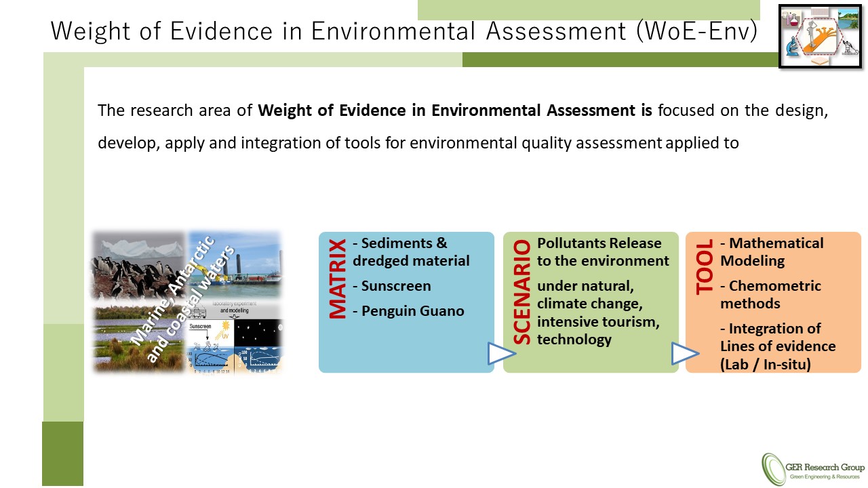Select the worker-with-machine drawing in the logo
868x488 pixels.
tap(850, 47)
